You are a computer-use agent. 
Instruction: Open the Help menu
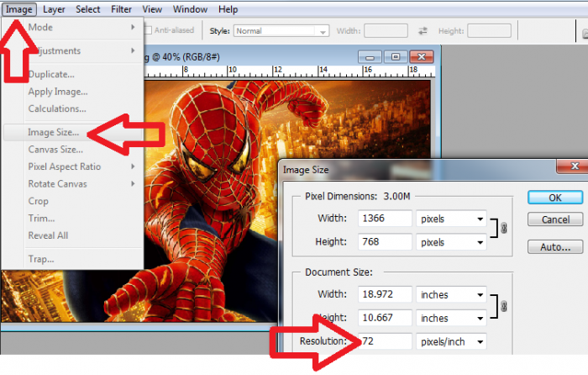(x=228, y=9)
